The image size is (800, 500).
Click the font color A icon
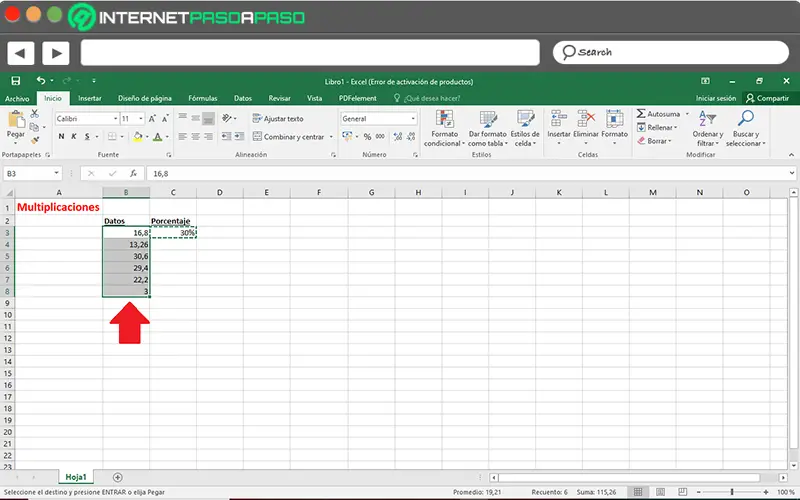click(158, 136)
